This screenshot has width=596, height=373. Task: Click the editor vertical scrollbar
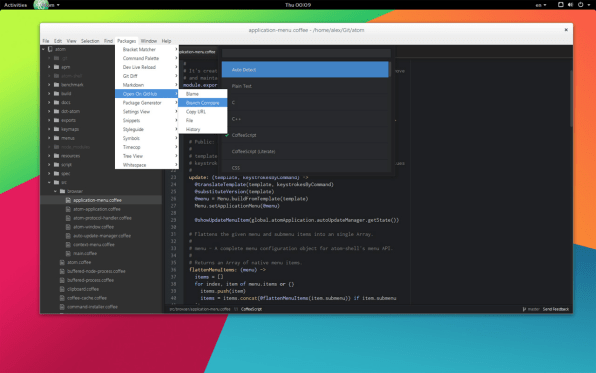pos(571,98)
